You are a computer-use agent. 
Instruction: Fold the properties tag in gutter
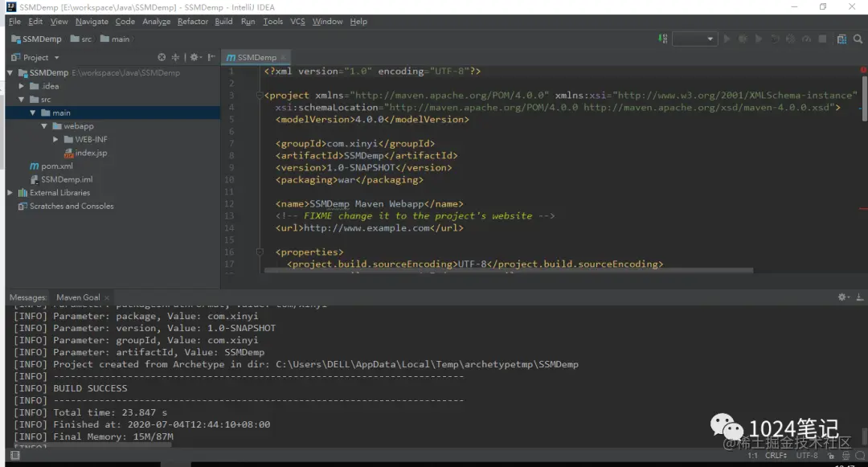tap(259, 252)
